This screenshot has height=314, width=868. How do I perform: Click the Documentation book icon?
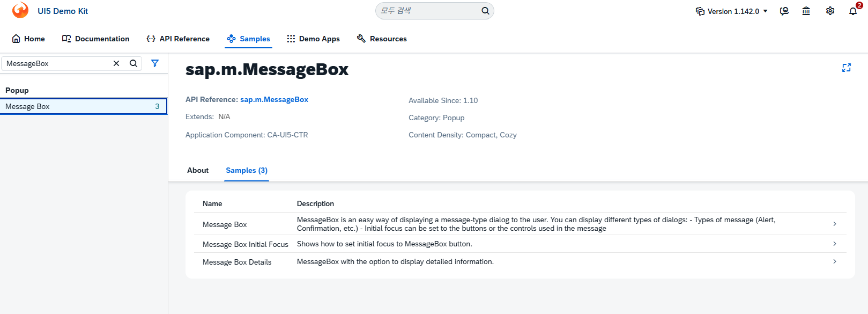coord(66,39)
